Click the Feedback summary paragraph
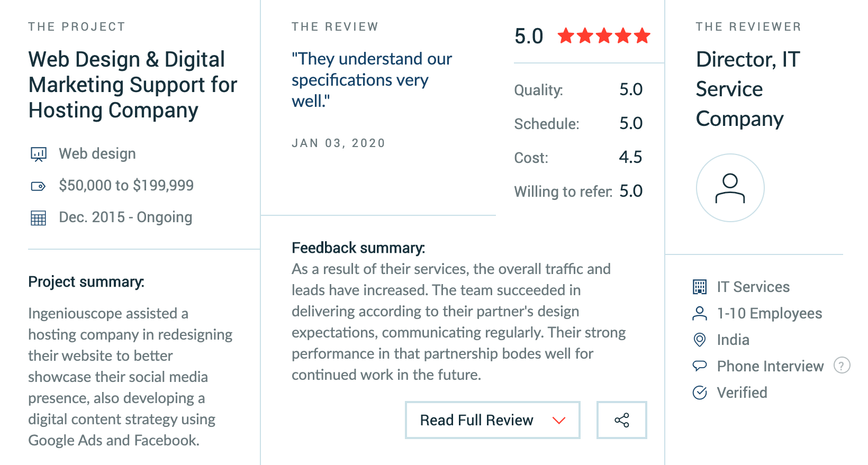This screenshot has width=868, height=465. 458,322
